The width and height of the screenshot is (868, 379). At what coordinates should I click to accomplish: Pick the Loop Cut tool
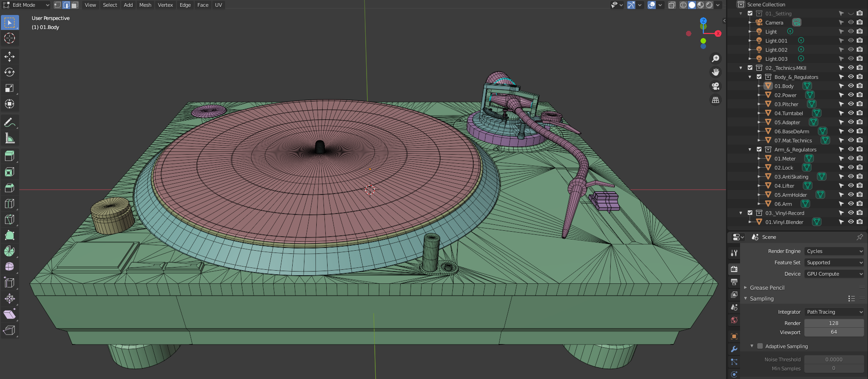pyautogui.click(x=10, y=204)
